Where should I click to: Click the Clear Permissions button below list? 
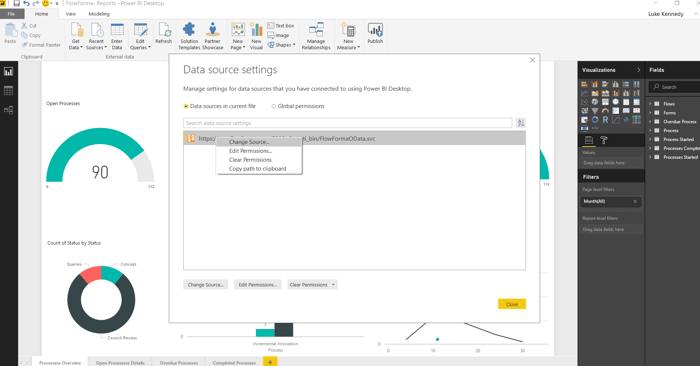[308, 285]
